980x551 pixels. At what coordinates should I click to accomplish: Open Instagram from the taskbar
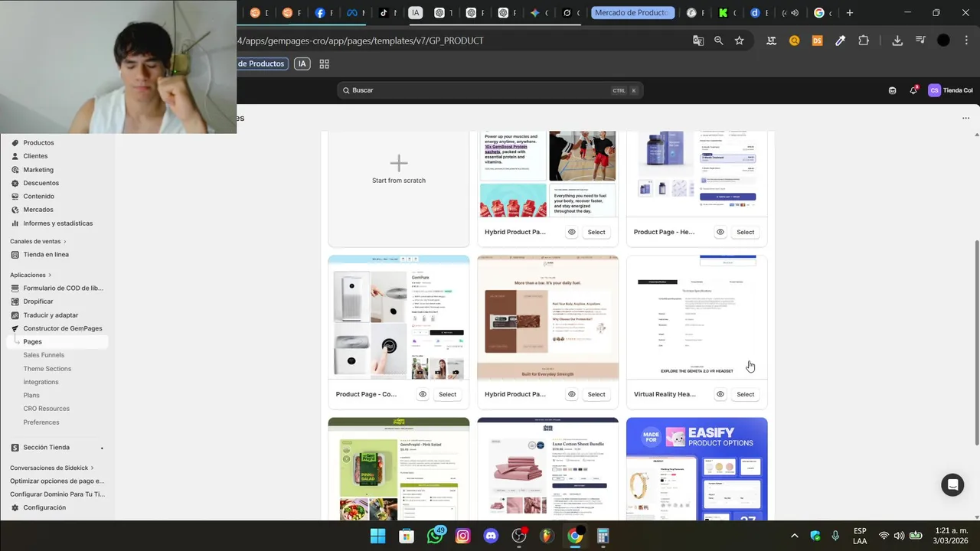click(462, 536)
